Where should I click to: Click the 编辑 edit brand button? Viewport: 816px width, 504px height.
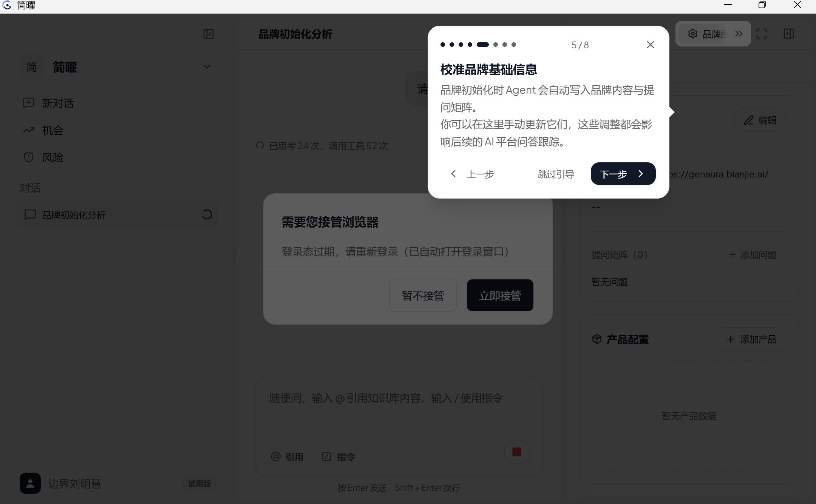(760, 120)
